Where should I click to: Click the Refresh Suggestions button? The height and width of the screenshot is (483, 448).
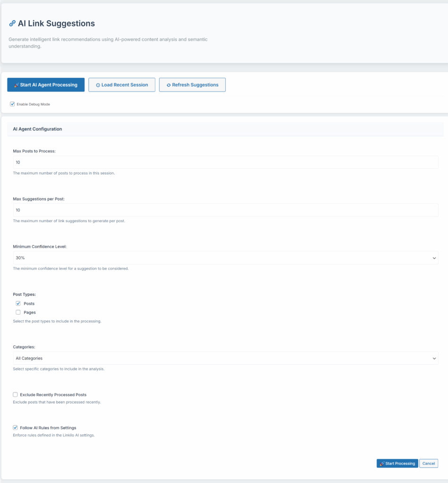[192, 84]
